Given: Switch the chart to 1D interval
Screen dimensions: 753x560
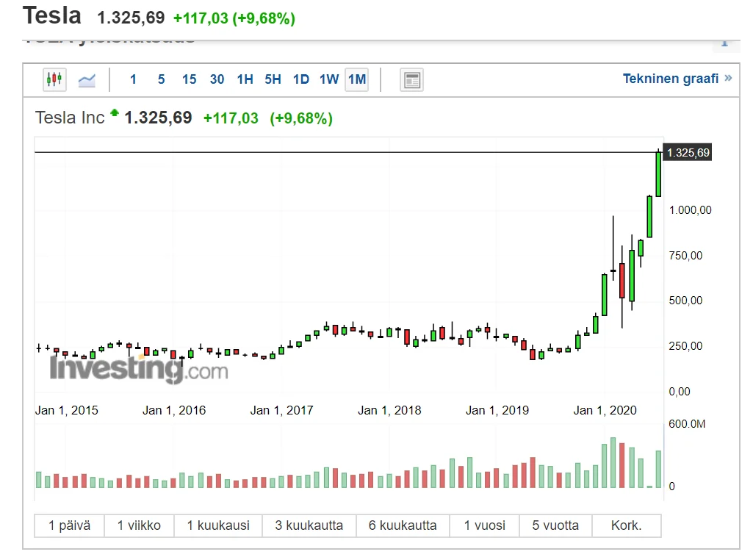Looking at the screenshot, I should click(x=300, y=79).
